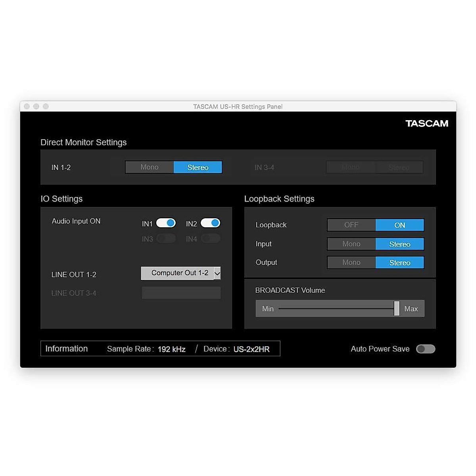
Task: Click the BROADCAST Volume slider handle
Action: 396,308
